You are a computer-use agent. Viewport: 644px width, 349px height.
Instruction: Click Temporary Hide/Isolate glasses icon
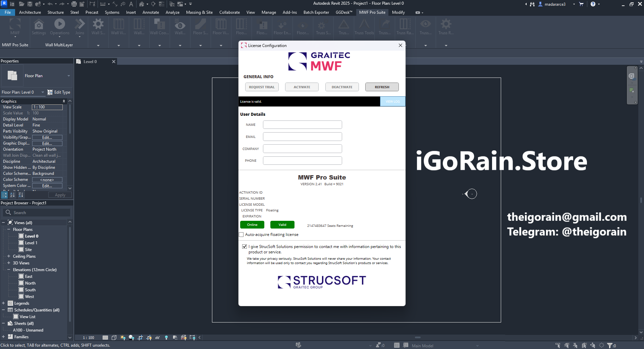pos(157,338)
